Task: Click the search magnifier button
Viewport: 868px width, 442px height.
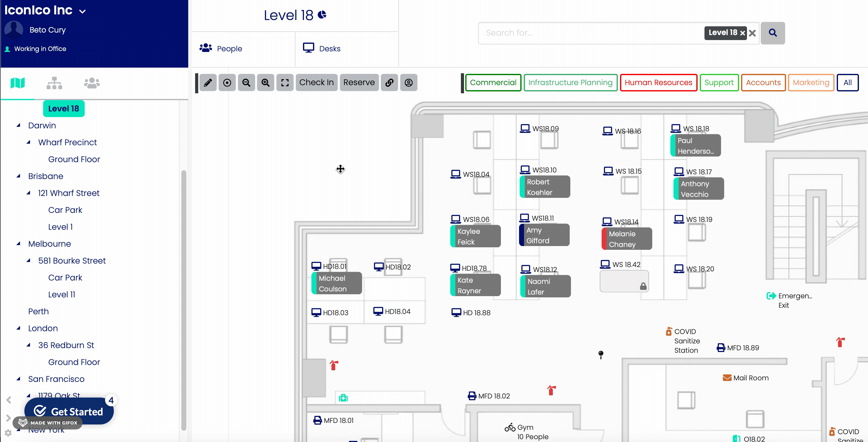Action: point(773,33)
